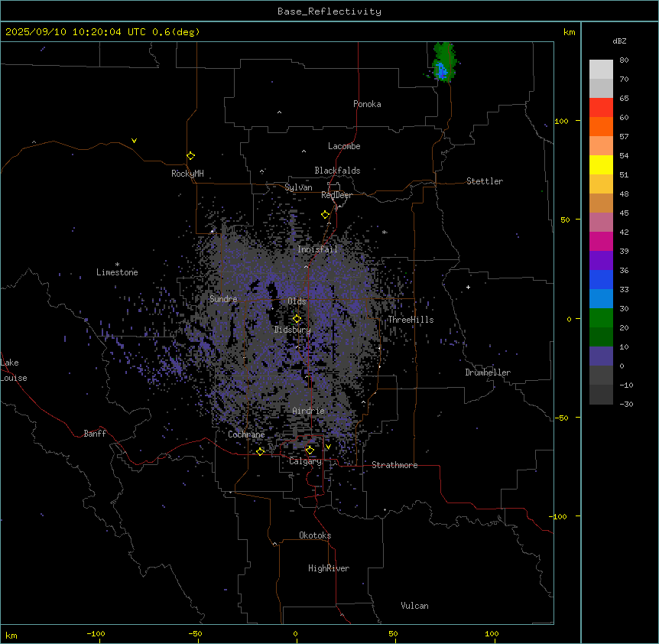Screen dimensions: 659x644
Task: Click the green storm cell at top right
Action: click(444, 62)
